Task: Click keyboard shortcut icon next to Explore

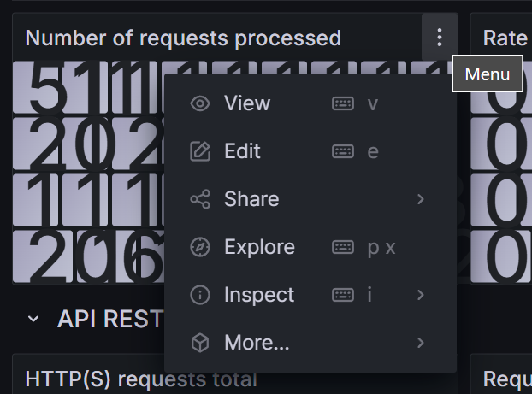Action: (343, 247)
